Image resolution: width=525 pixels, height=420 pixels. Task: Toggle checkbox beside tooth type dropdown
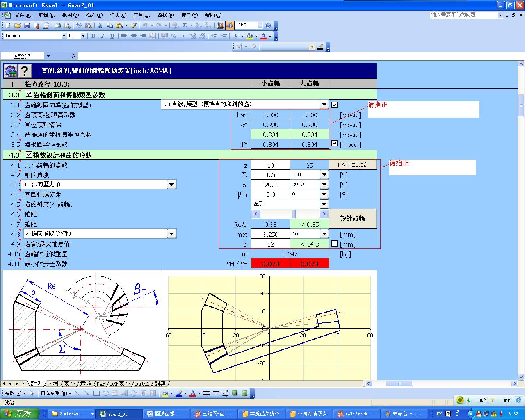335,105
